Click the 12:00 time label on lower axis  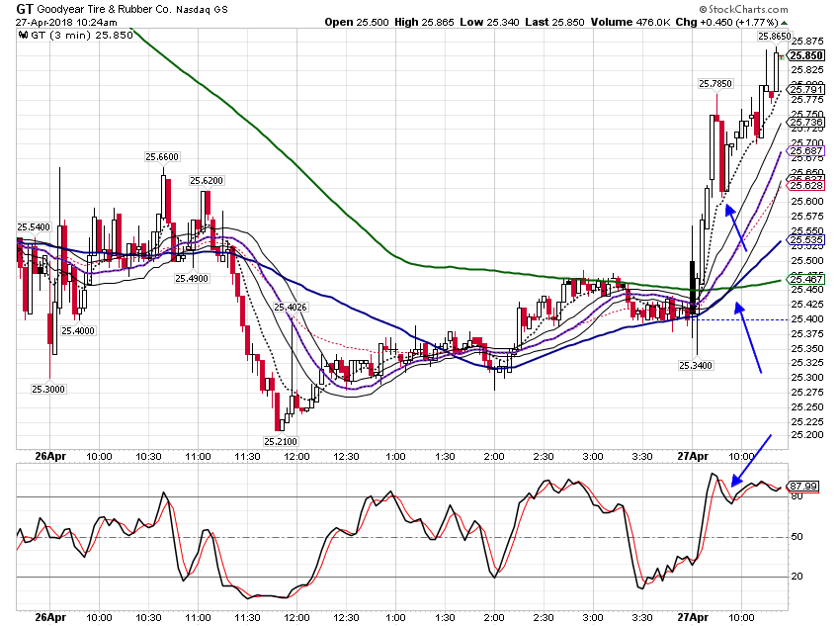(296, 617)
